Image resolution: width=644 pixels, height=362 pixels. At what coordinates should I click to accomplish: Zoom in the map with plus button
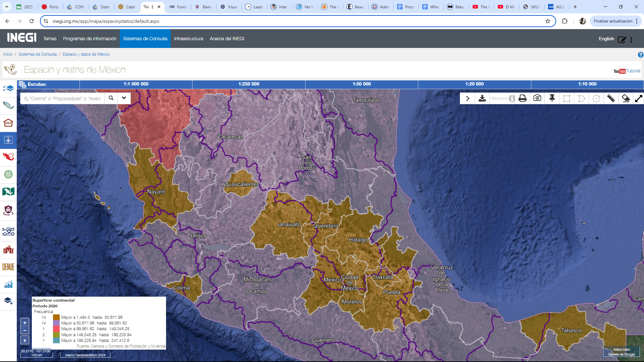(25, 322)
